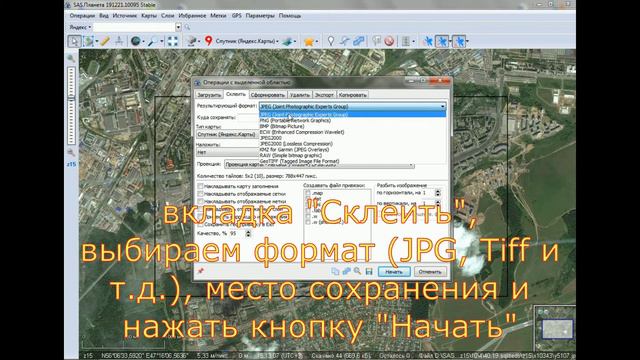
Task: Open the 'Результирующий формат' dropdown arrow
Action: [x=442, y=107]
